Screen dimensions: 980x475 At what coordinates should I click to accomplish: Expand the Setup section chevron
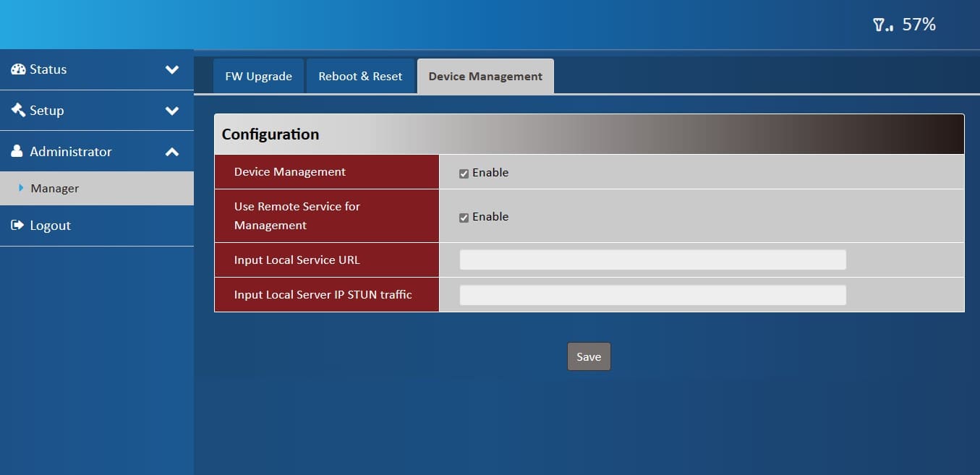pos(172,111)
